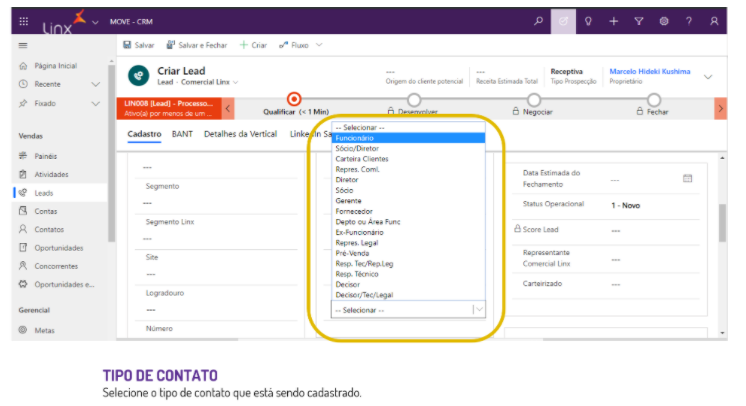Select Gerente option
This screenshot has height=406, width=746.
(408, 201)
